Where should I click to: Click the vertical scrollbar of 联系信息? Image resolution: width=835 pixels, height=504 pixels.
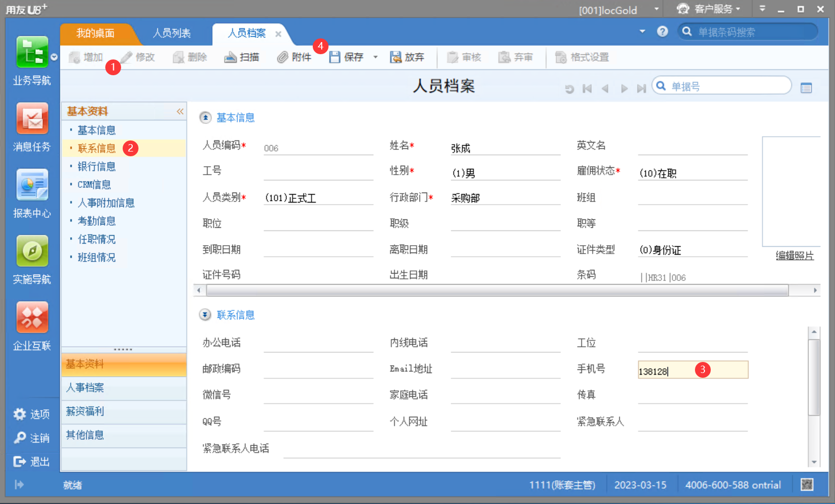[814, 377]
